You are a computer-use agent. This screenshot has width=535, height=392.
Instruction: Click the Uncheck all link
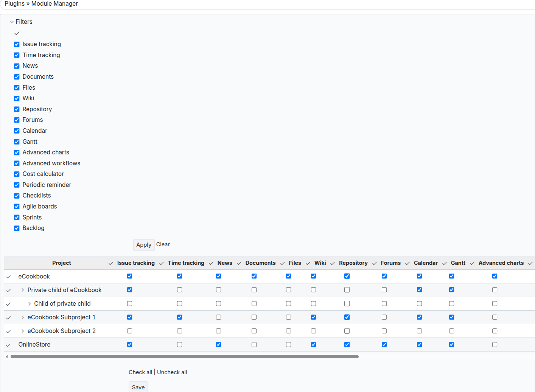(172, 372)
